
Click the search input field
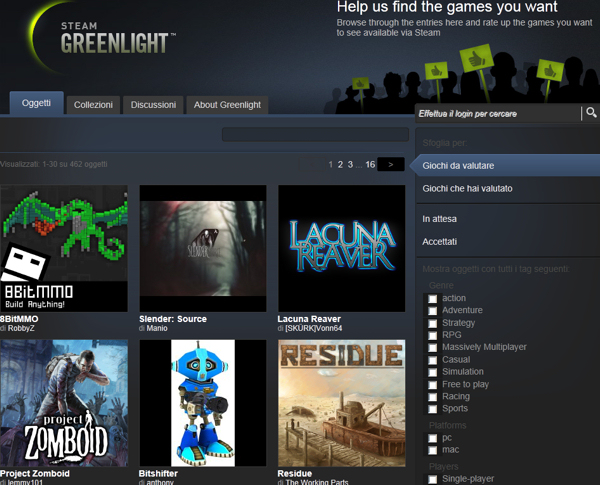498,114
